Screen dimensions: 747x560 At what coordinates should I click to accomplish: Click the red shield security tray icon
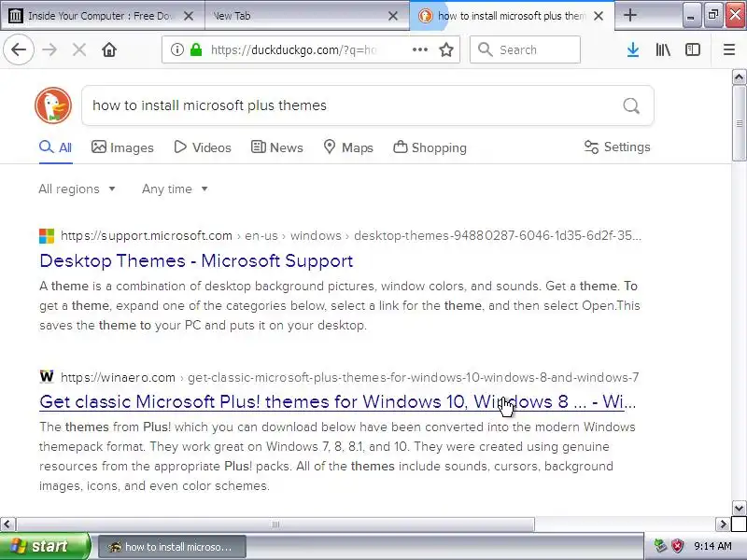pyautogui.click(x=677, y=546)
